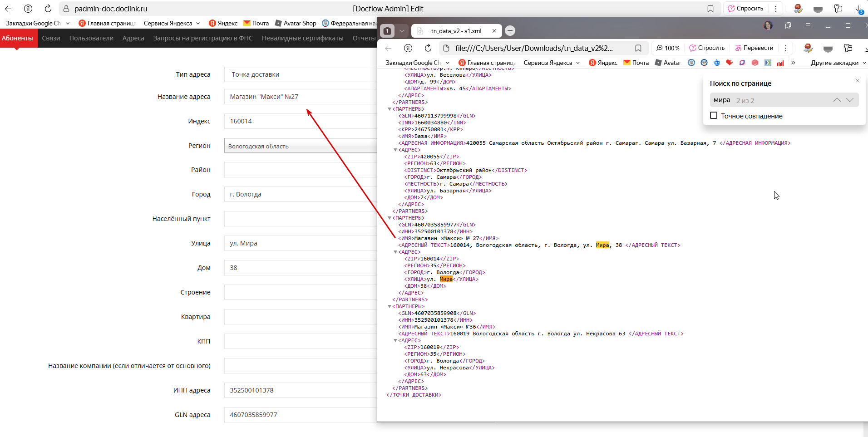Go back in the Docflow Admin browser window
The image size is (868, 437).
pos(8,9)
